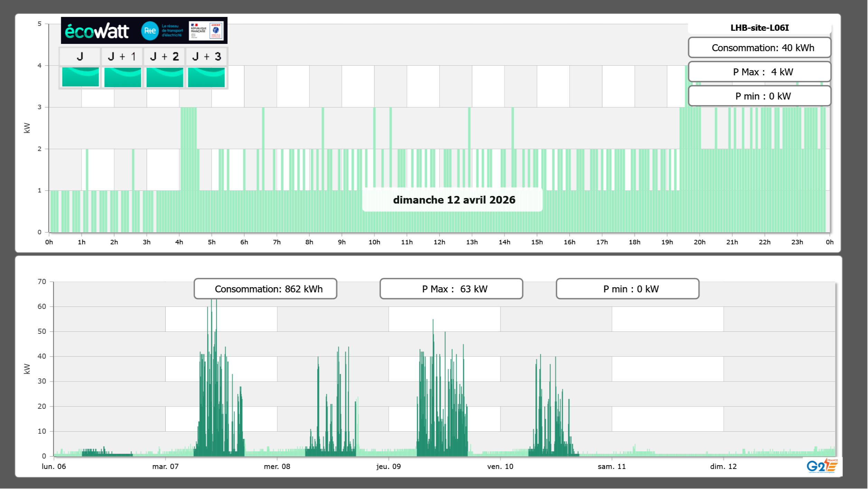Click the RTE round logo
868x489 pixels.
[150, 31]
